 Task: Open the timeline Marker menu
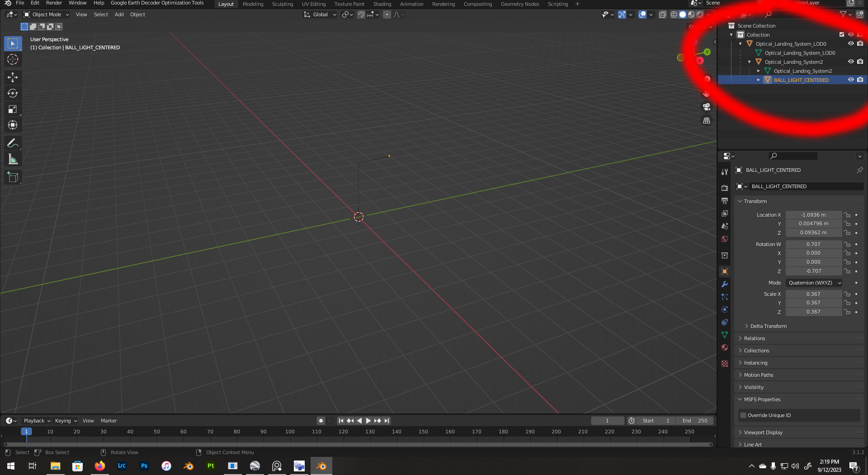[x=108, y=421]
